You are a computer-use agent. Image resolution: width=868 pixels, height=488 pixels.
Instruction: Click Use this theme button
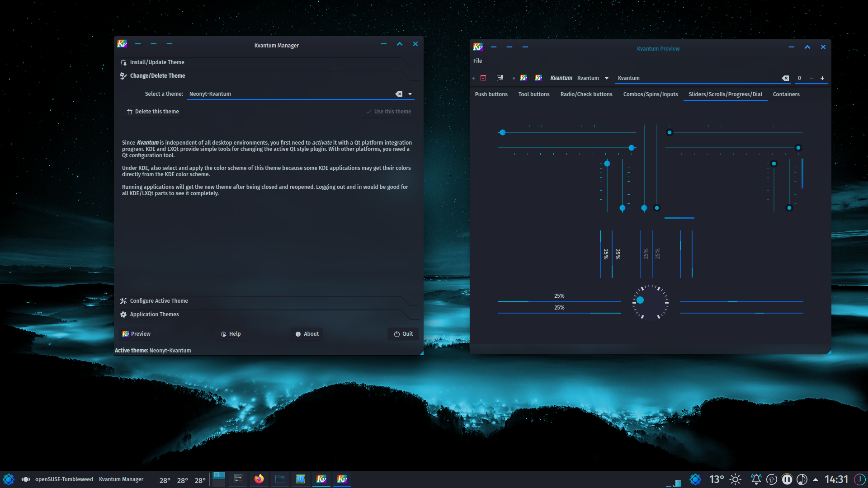point(388,112)
